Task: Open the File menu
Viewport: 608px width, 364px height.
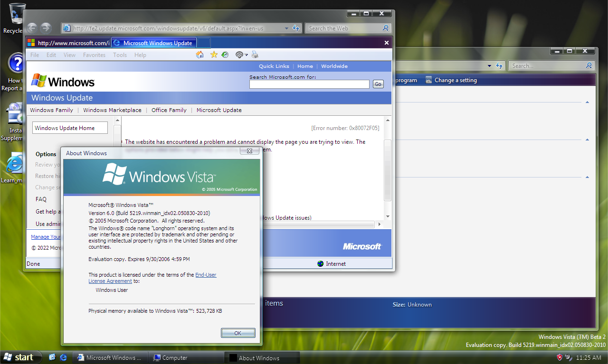Action: [x=35, y=55]
